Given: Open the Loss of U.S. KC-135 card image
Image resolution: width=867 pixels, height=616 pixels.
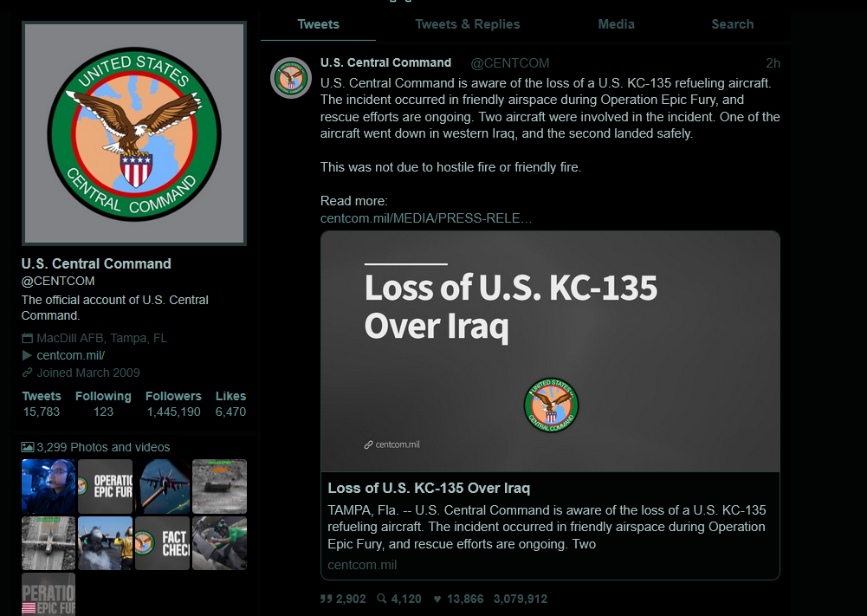Looking at the screenshot, I should tap(550, 352).
